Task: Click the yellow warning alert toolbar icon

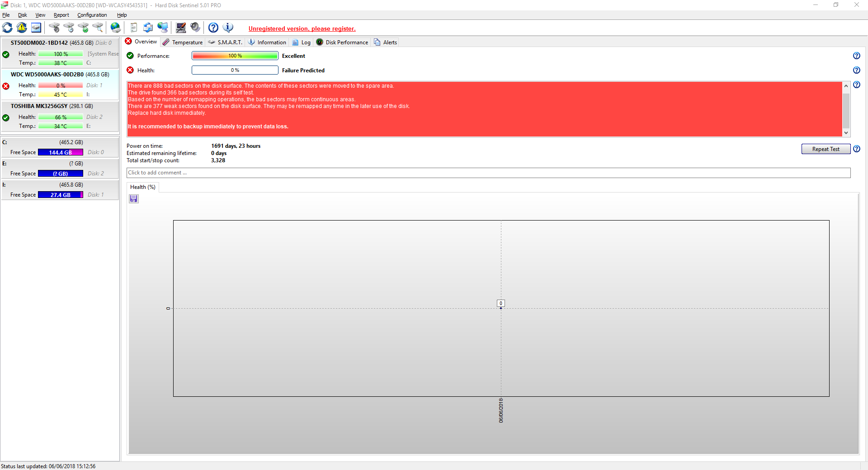Action: [22, 28]
